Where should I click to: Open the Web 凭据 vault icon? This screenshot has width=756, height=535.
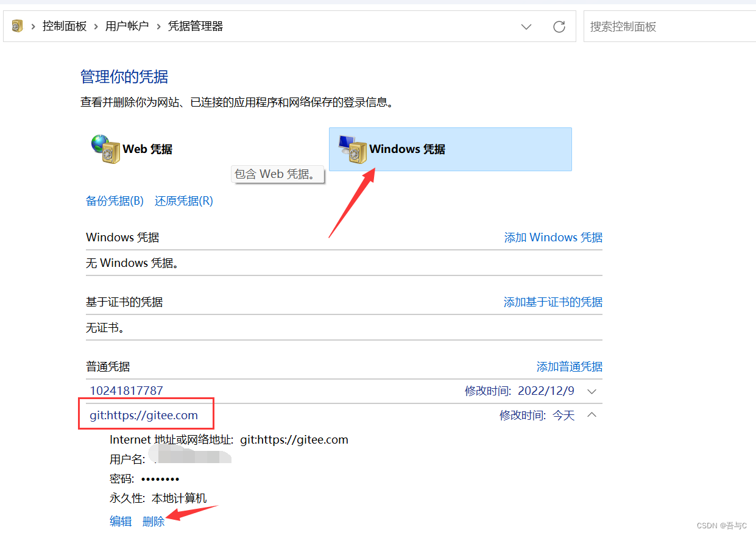[x=105, y=149]
